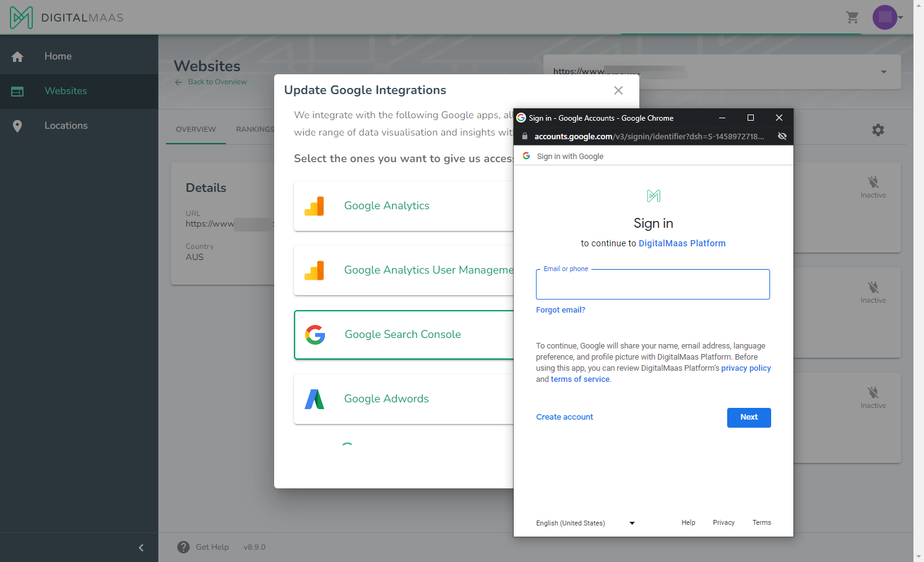This screenshot has height=562, width=924.
Task: Select the Google Search Console card
Action: [404, 335]
